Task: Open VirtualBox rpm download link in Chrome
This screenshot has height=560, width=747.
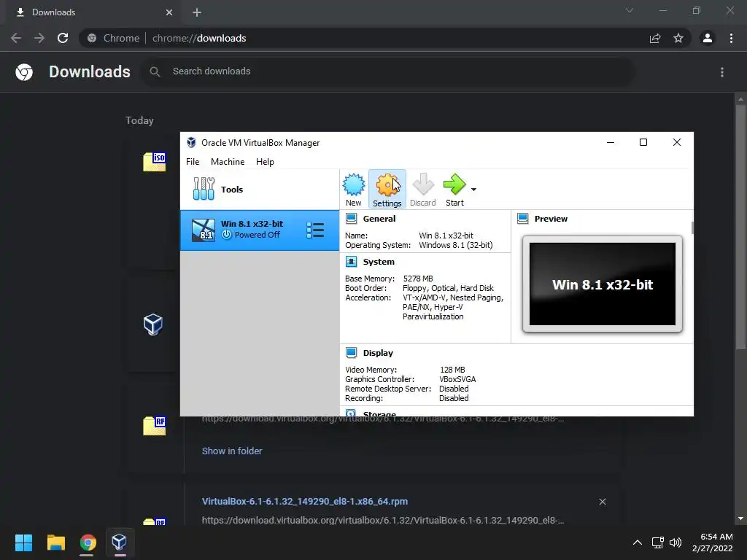Action: [304, 502]
